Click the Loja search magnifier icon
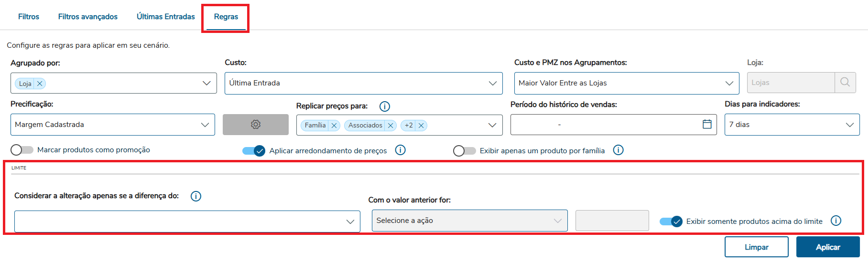Viewport: 868px width, 264px height. pos(845,83)
